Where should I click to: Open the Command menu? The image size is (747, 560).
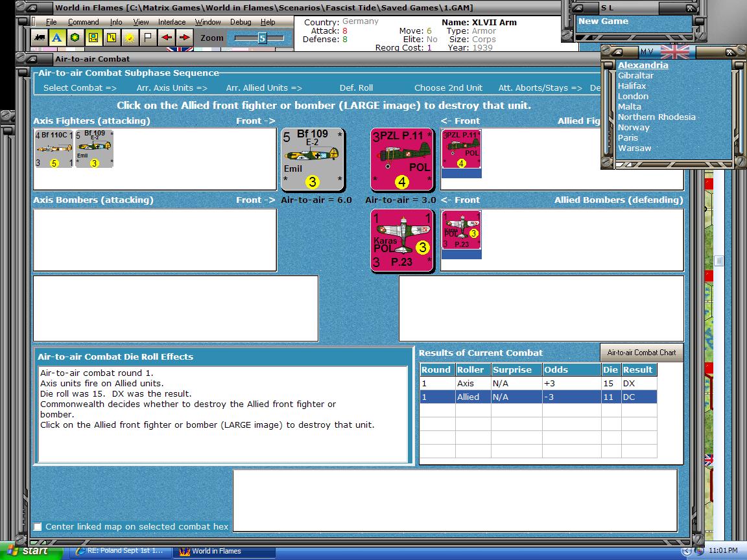click(84, 22)
